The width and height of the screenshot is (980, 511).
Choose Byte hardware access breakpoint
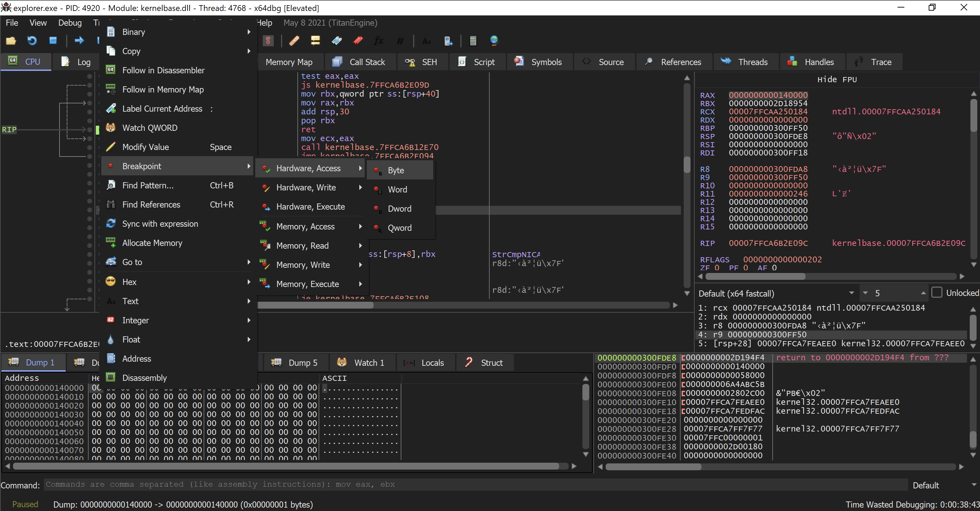(400, 170)
